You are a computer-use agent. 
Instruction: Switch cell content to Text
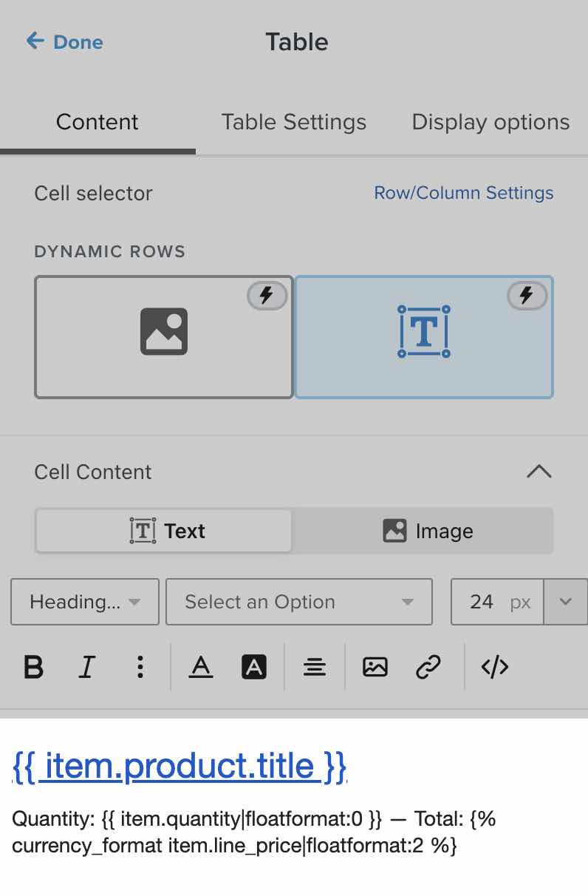[164, 531]
